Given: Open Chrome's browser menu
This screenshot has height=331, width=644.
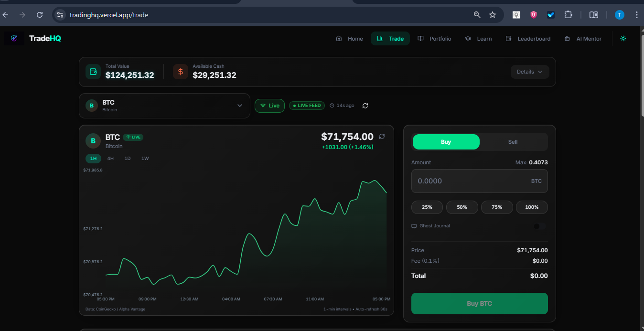Looking at the screenshot, I should click(637, 15).
